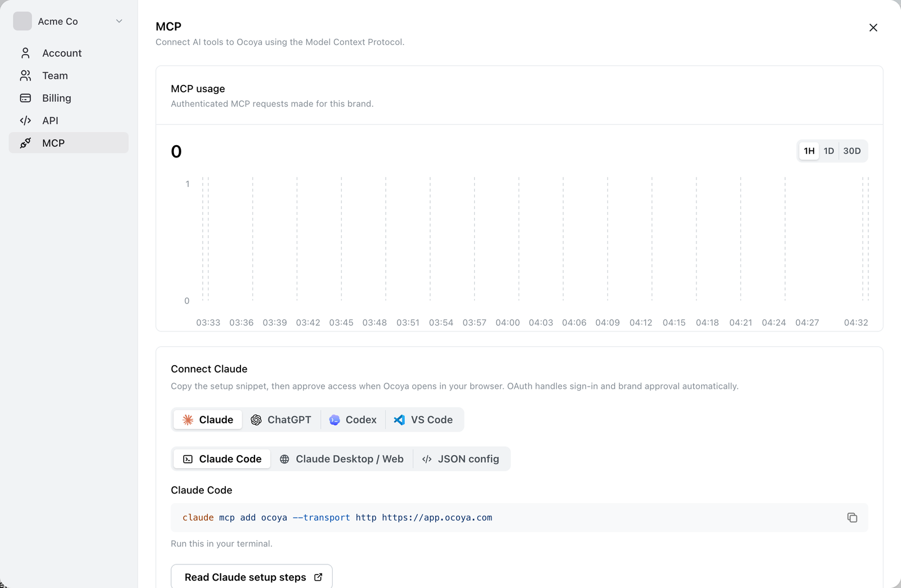Viewport: 901px width, 588px height.
Task: Click the API code brackets icon
Action: tap(25, 120)
